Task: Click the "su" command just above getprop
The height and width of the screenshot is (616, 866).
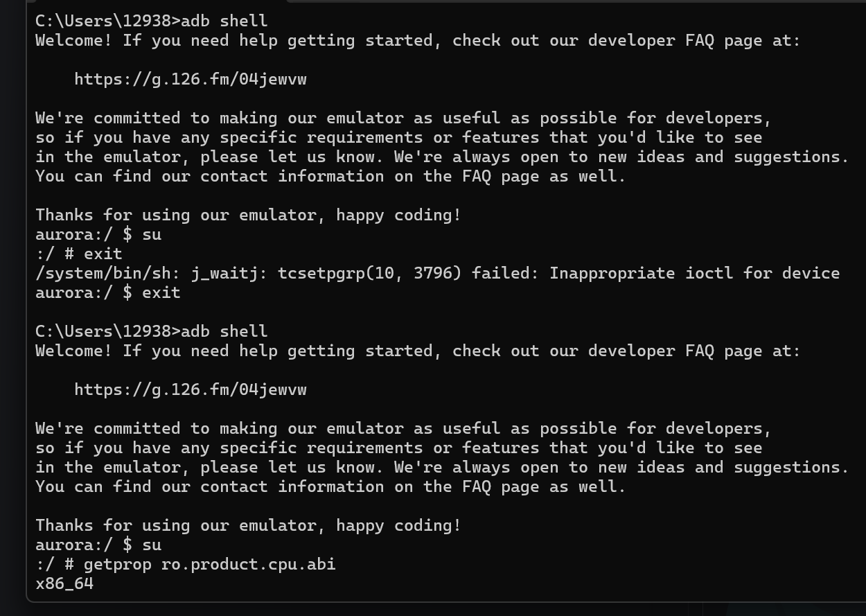Action: [x=151, y=545]
